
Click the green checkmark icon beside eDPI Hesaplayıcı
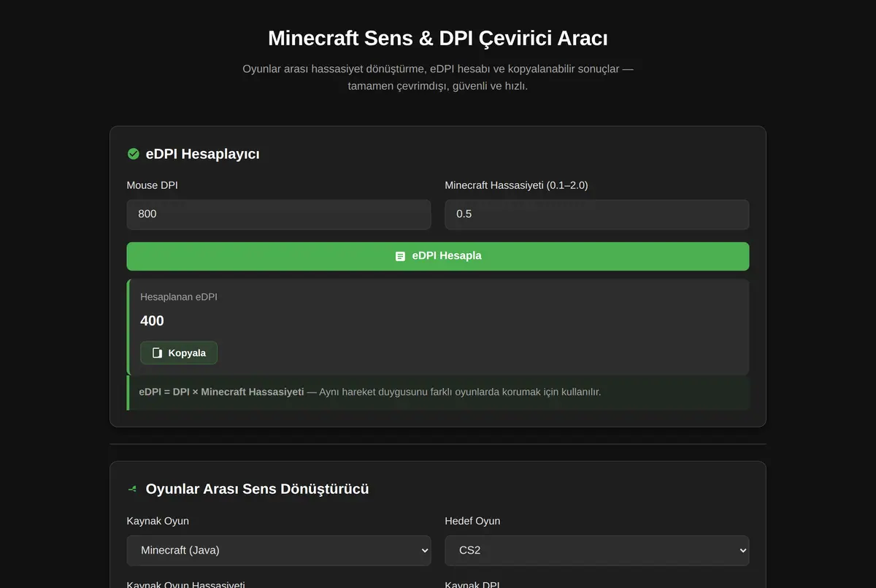pos(133,154)
